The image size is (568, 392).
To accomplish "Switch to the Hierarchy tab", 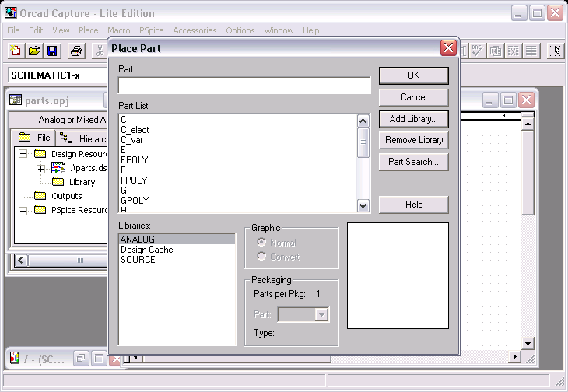I will click(82, 138).
